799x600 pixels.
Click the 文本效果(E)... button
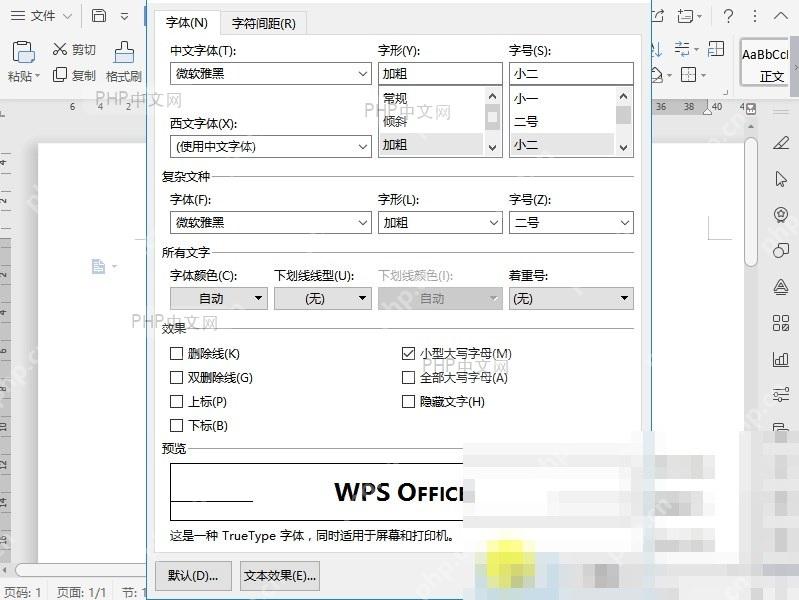coord(280,576)
